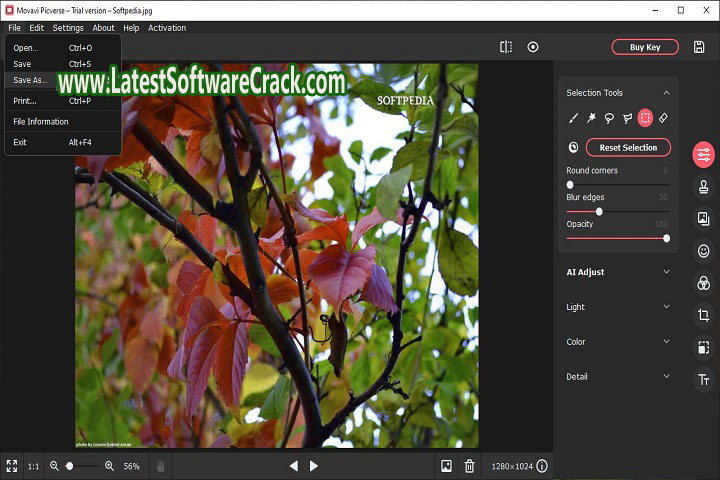720x480 pixels.
Task: Open the color effects circles icon
Action: tap(703, 283)
